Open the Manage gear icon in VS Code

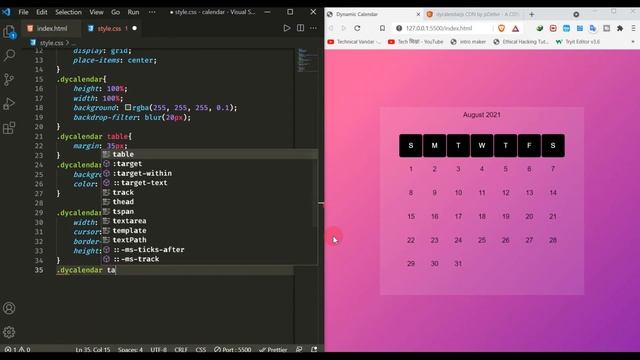(9, 332)
